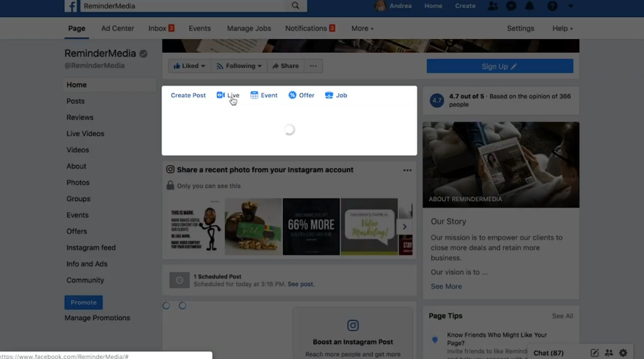Screen dimensions: 644x359
Task: Open the Ad Center tab
Action: coord(118,28)
